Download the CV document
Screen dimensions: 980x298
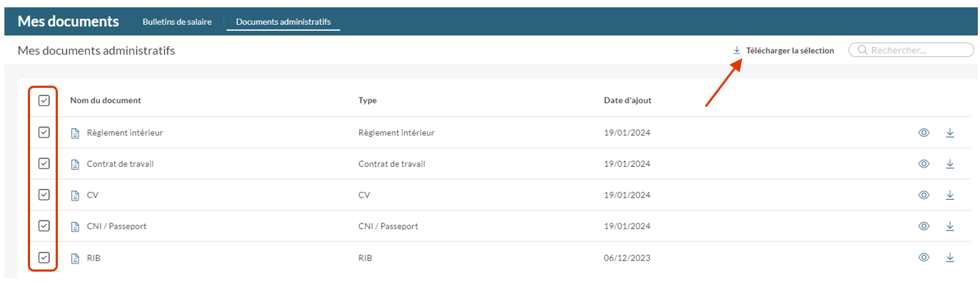coord(950,195)
